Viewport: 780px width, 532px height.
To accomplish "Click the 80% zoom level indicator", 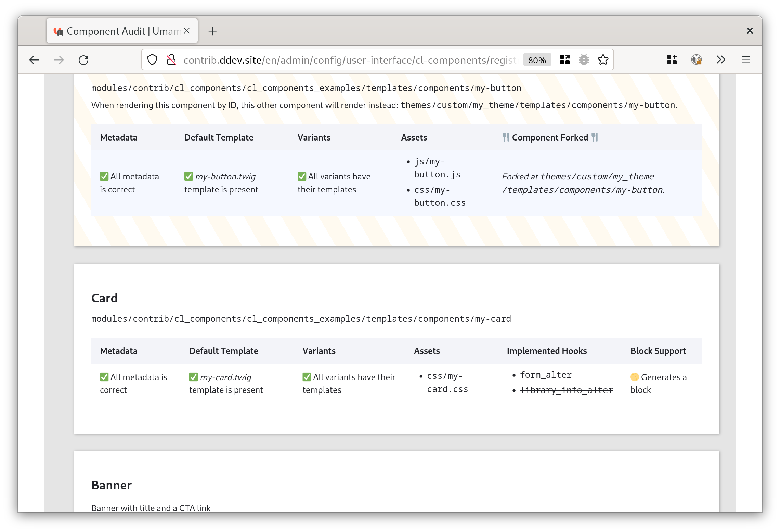I will click(537, 60).
